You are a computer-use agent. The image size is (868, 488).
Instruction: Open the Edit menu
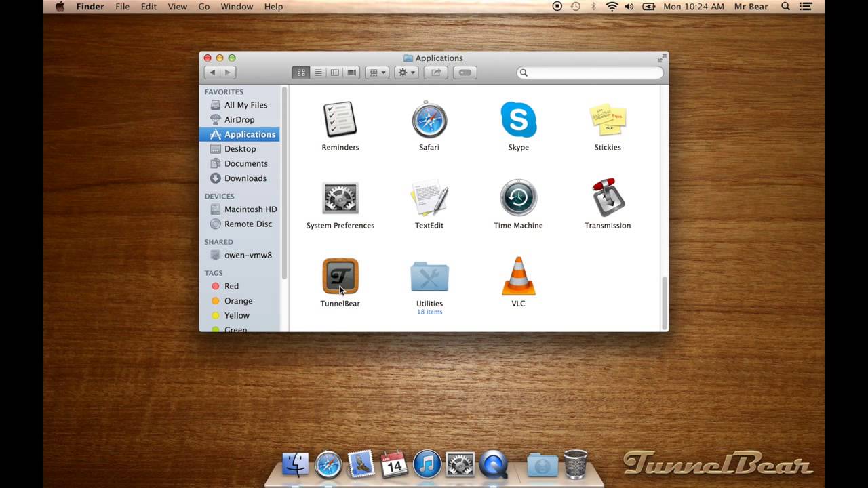point(149,7)
